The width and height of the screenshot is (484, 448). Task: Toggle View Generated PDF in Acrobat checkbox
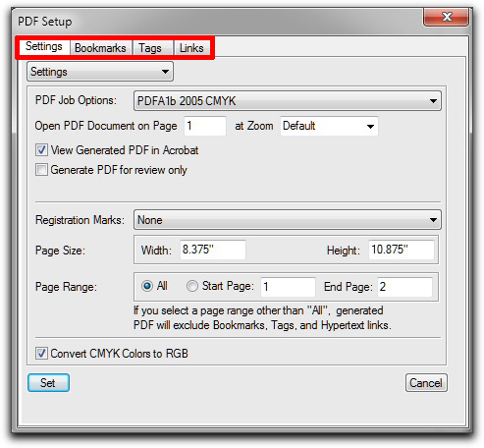(41, 150)
